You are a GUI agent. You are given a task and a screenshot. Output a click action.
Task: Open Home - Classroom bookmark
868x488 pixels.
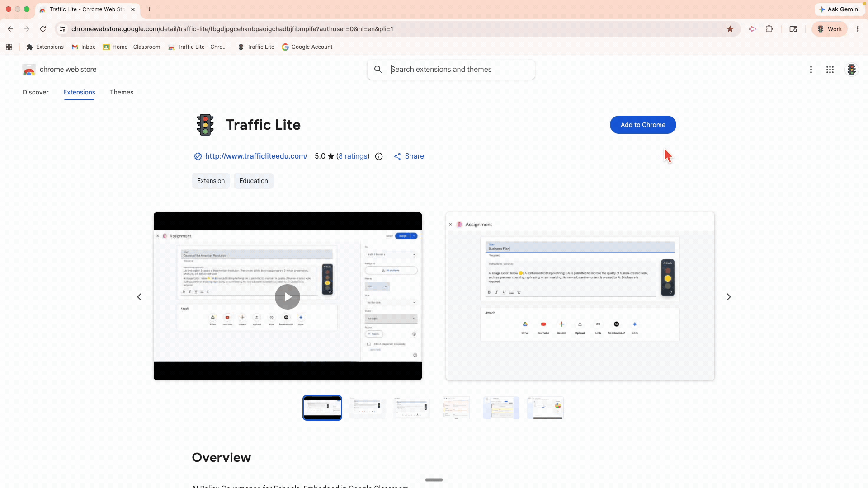click(x=132, y=47)
